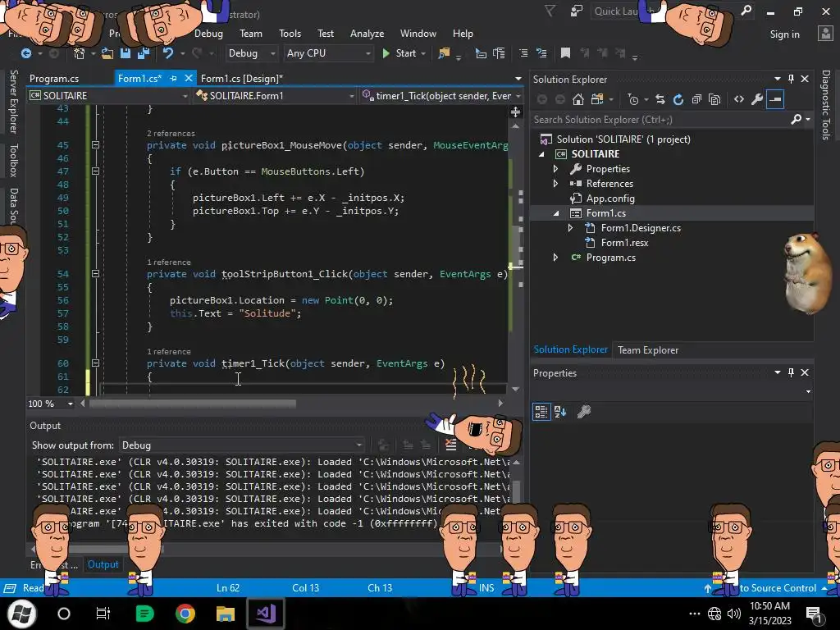The width and height of the screenshot is (840, 630).
Task: Open the Debug configuration dropdown
Action: pos(251,53)
